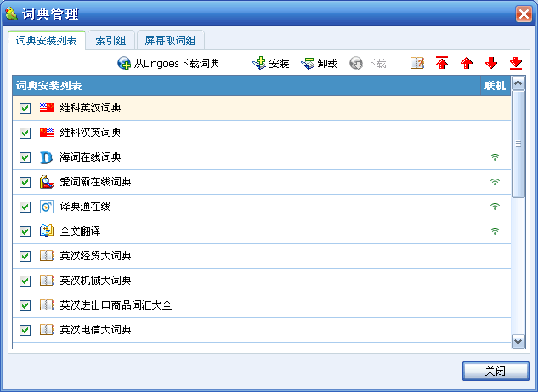Viewport: 538px width, 392px height.
Task: Click the 卸载 uninstall icon
Action: [308, 64]
